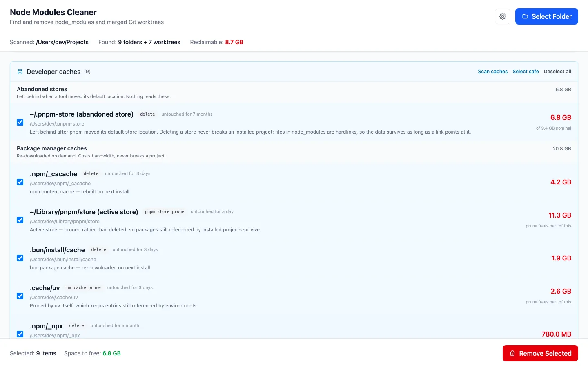This screenshot has width=588, height=368.
Task: Click the database icon beside Developer caches
Action: click(x=20, y=72)
